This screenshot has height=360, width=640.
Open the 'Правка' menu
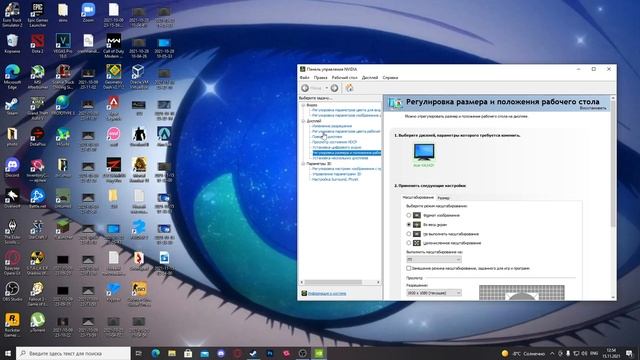[x=320, y=78]
